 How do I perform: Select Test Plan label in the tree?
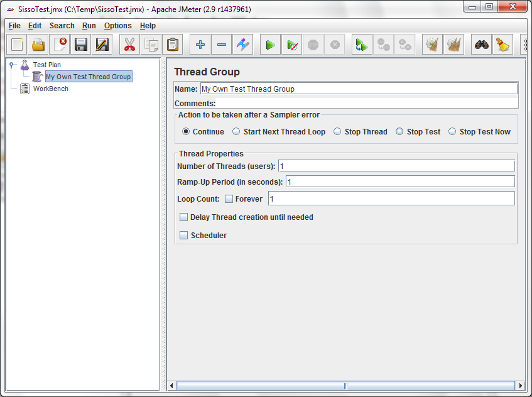pos(47,65)
